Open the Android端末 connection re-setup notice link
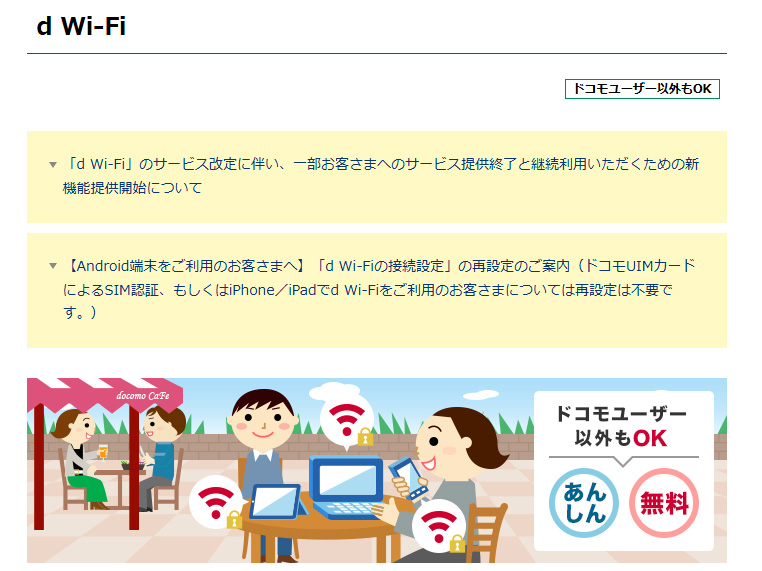This screenshot has width=762, height=571. [379, 289]
